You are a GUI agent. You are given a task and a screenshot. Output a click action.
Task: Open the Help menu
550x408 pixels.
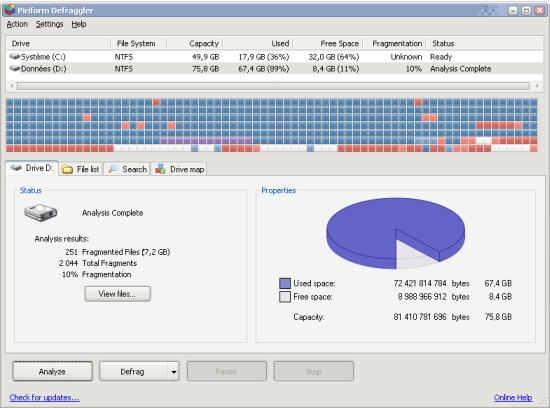coord(79,24)
